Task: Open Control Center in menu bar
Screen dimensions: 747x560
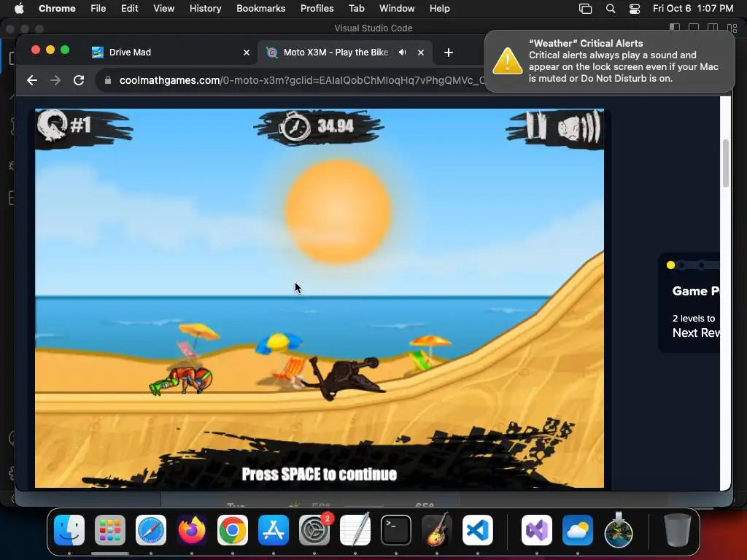Action: pyautogui.click(x=635, y=9)
